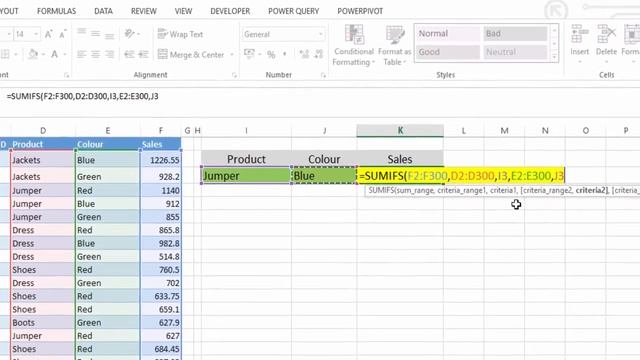Viewport: 640px width, 360px height.
Task: Select cell with value 514.8
Action: [161, 257]
